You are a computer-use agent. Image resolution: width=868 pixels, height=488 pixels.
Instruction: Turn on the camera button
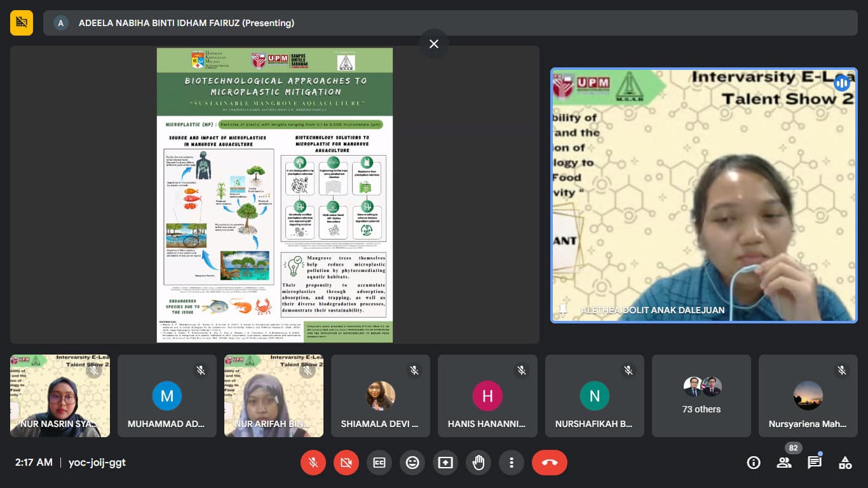click(x=346, y=463)
